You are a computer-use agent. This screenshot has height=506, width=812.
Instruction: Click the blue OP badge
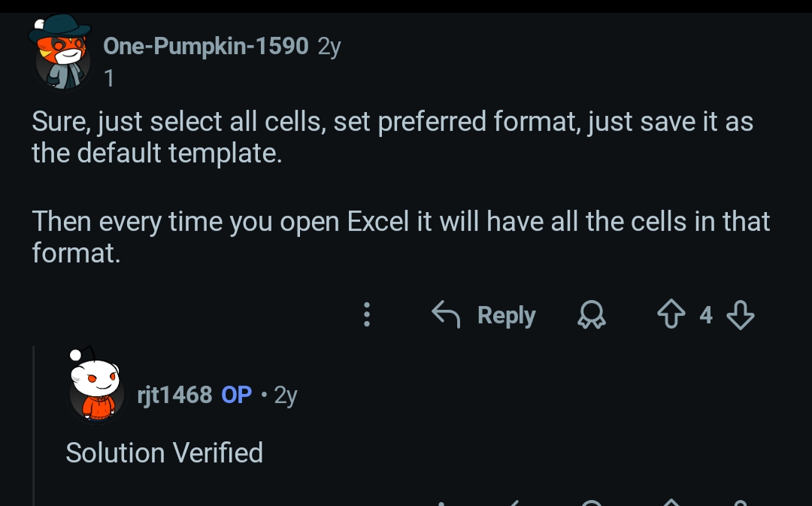pos(237,394)
